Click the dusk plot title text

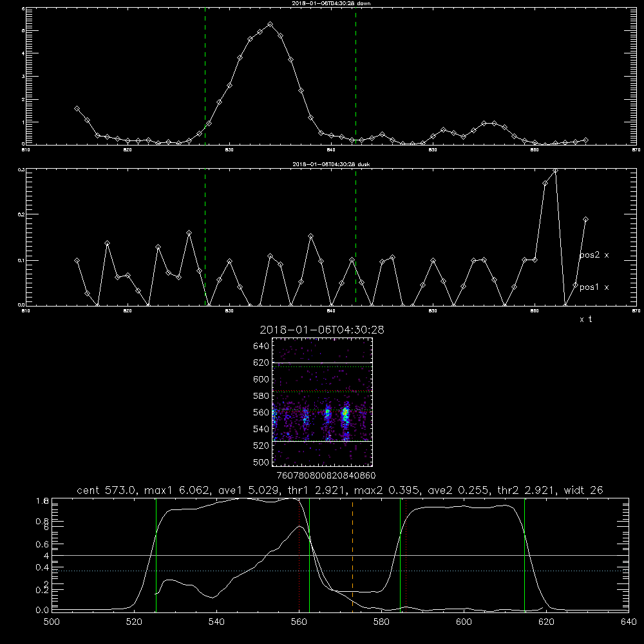pyautogui.click(x=332, y=164)
